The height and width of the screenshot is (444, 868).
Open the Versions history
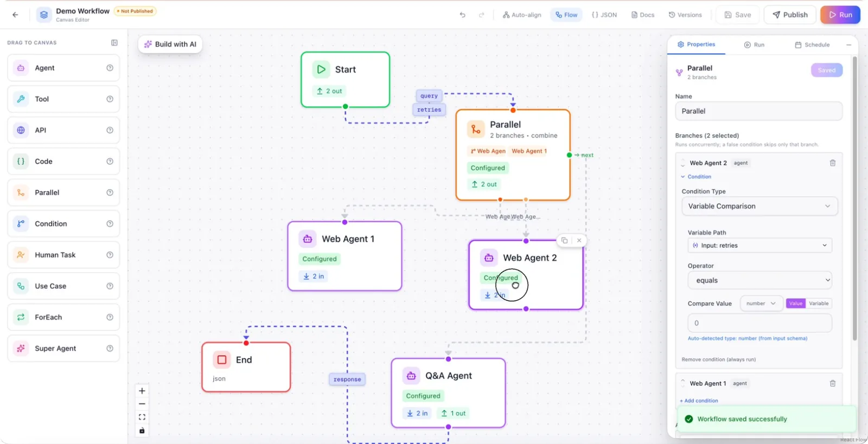click(685, 15)
